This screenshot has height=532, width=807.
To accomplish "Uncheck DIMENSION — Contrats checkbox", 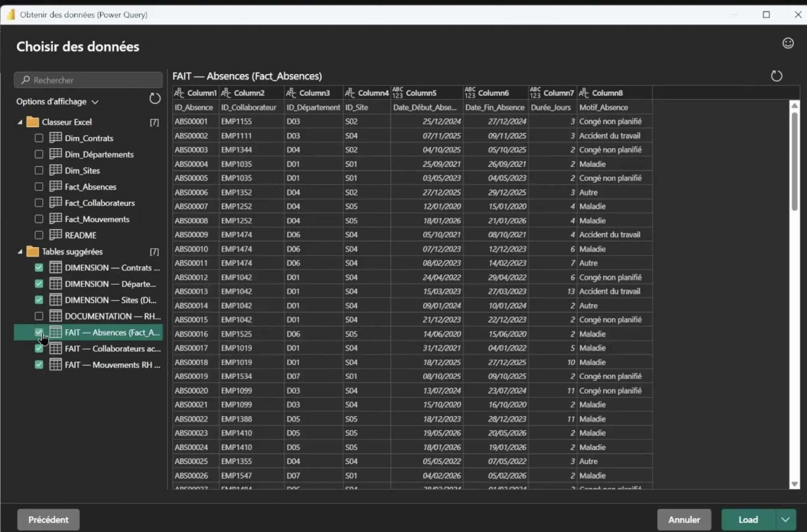I will coord(39,267).
